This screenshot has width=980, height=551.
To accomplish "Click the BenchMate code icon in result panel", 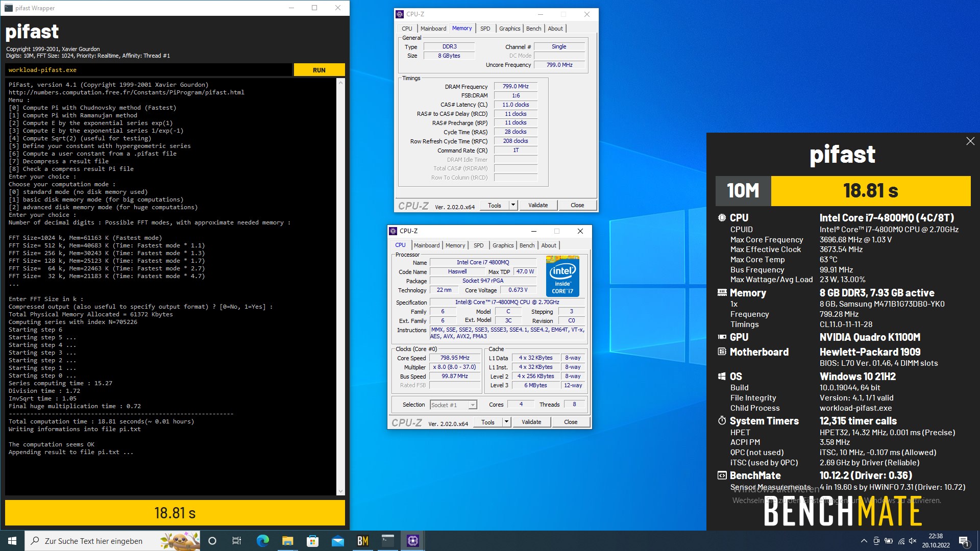I will [x=722, y=475].
